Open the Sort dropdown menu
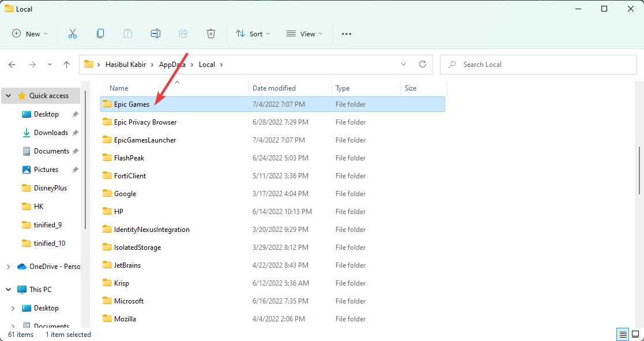Viewport: 644px width, 341px height. (253, 33)
